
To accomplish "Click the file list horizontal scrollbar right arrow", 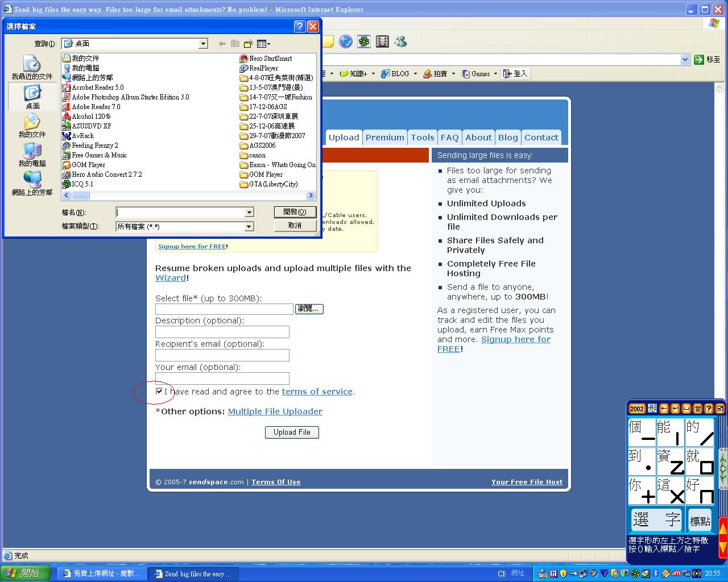I will 311,196.
